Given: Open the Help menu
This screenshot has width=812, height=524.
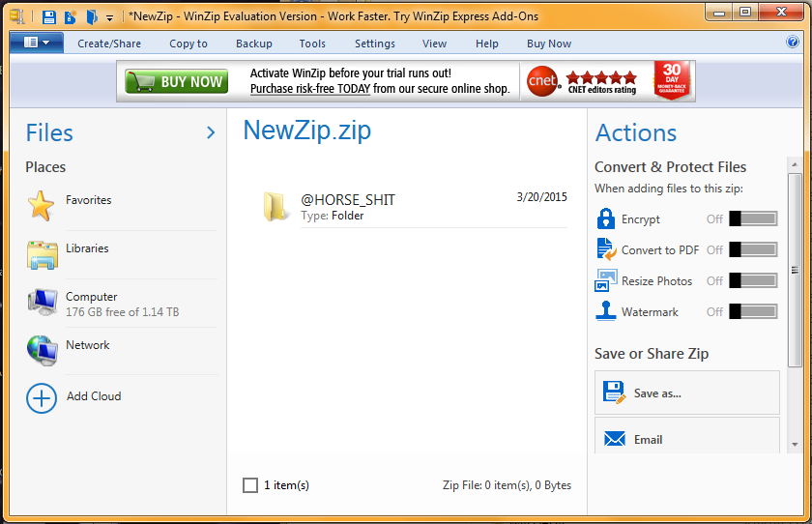Looking at the screenshot, I should tap(487, 44).
